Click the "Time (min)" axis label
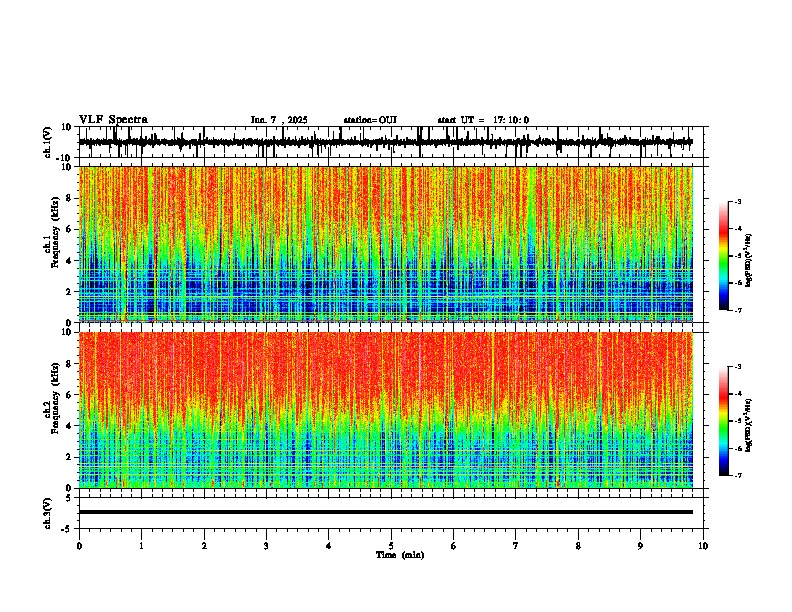 coord(400,555)
